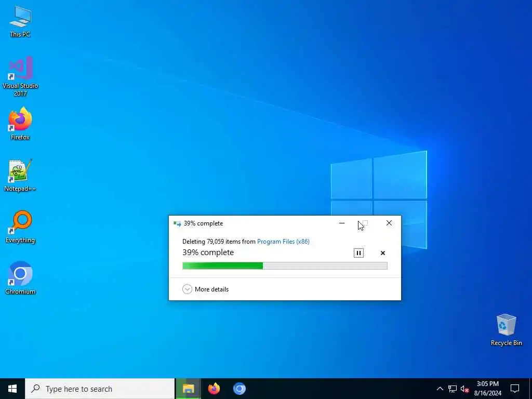Image resolution: width=532 pixels, height=399 pixels.
Task: Launch Chromium from the taskbar
Action: click(239, 389)
